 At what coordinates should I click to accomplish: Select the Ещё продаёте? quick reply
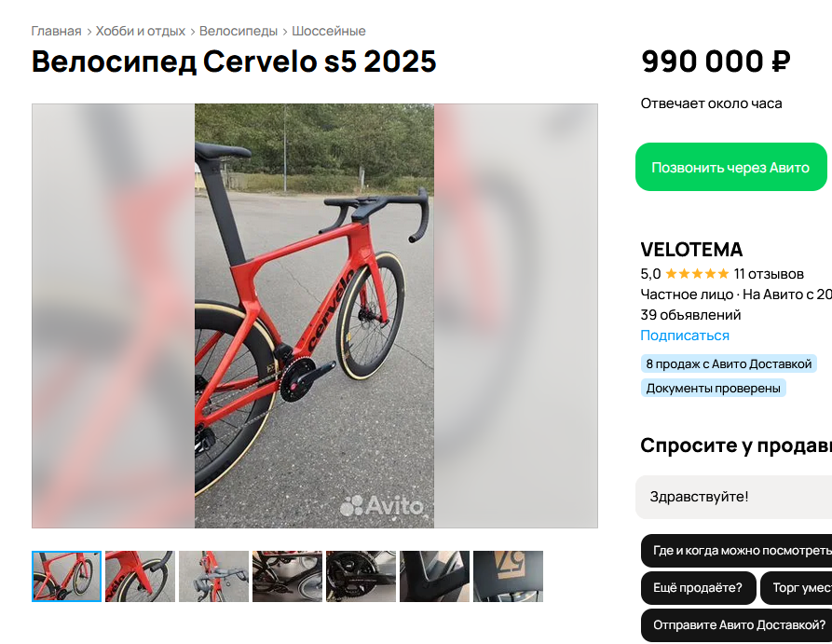click(698, 588)
